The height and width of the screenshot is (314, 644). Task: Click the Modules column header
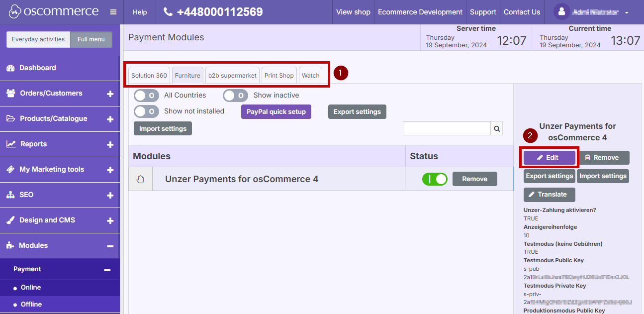coord(267,156)
